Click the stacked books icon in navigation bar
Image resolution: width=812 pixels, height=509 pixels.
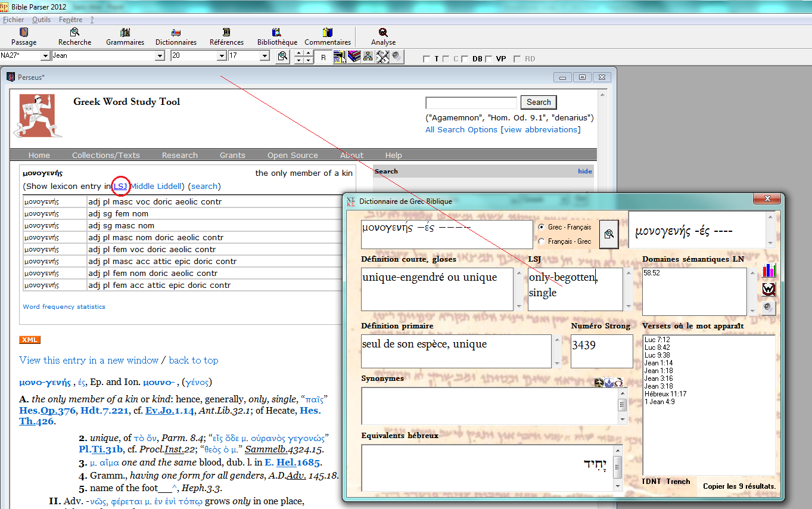(354, 57)
